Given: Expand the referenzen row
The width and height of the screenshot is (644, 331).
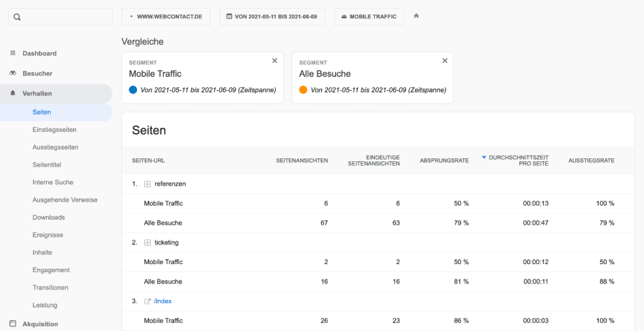Looking at the screenshot, I should (x=148, y=184).
